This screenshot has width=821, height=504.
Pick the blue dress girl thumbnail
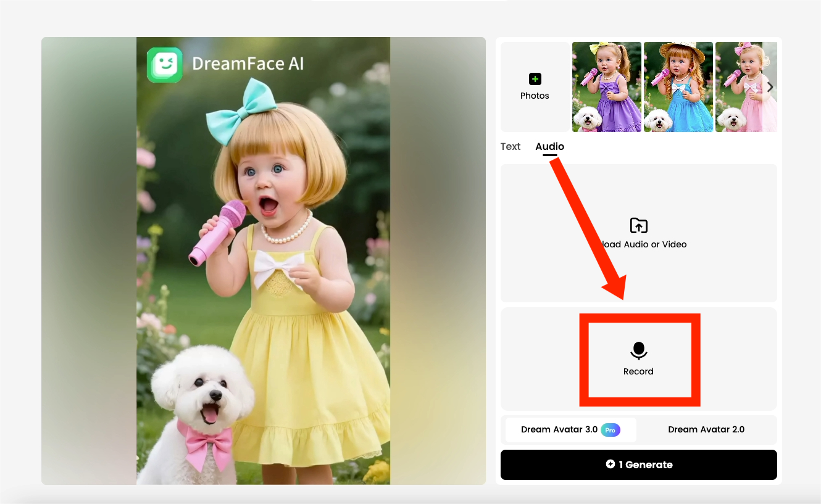pyautogui.click(x=678, y=87)
